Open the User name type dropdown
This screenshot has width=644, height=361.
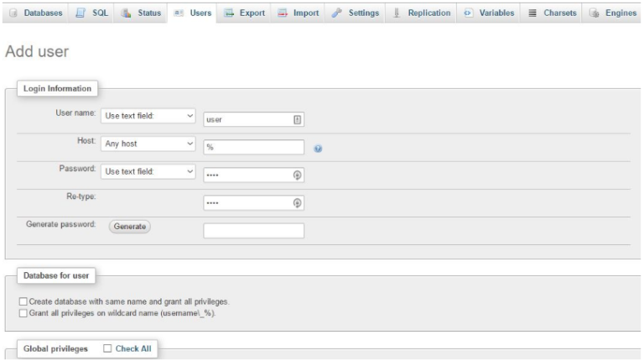click(x=148, y=118)
